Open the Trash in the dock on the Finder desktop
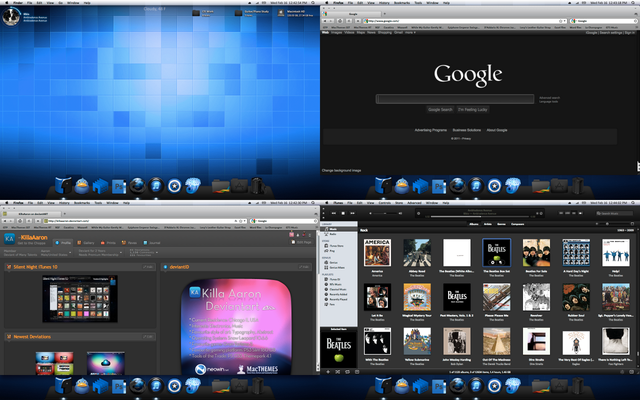 pos(258,186)
